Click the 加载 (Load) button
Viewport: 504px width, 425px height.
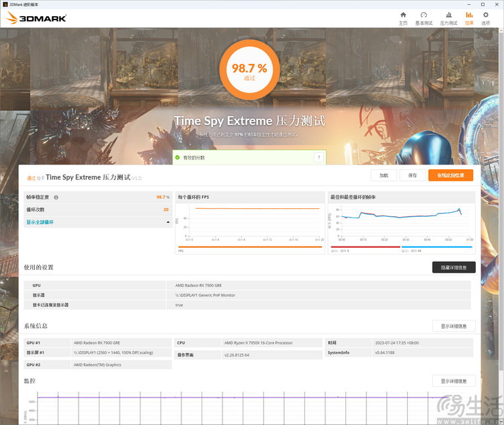[x=384, y=175]
